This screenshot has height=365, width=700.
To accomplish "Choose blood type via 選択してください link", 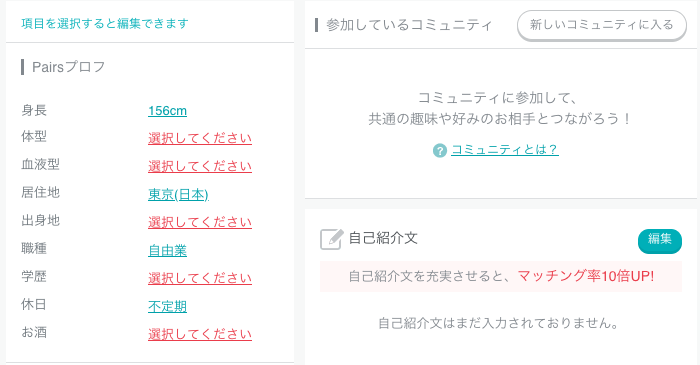I will click(x=200, y=166).
